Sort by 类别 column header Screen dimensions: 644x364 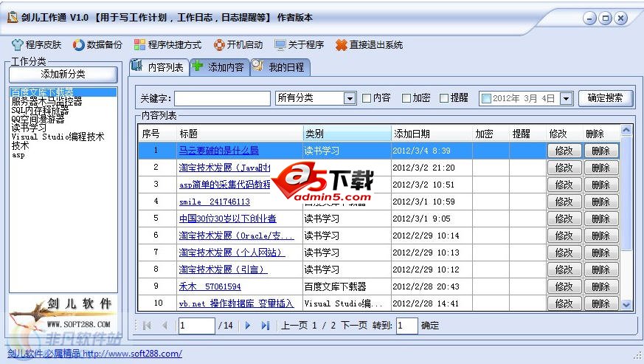point(347,134)
